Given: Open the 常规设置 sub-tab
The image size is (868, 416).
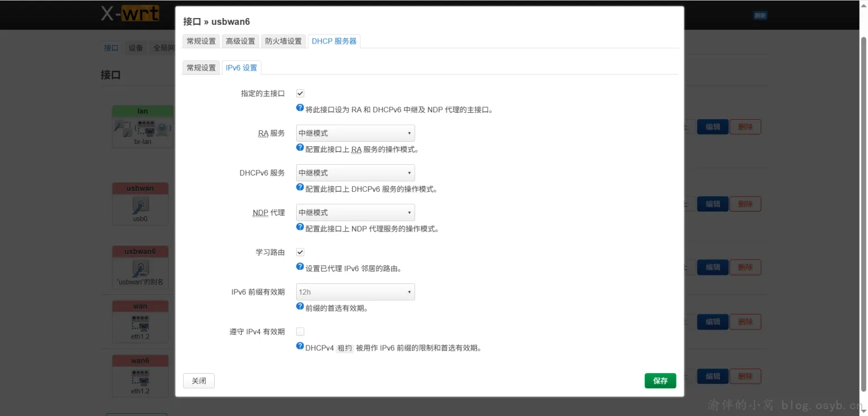Looking at the screenshot, I should click(201, 67).
